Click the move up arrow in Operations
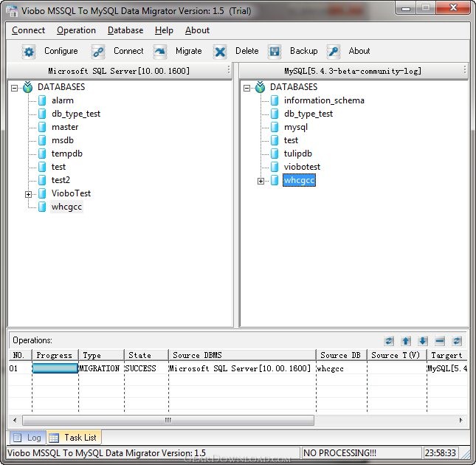The height and width of the screenshot is (465, 476). (406, 341)
